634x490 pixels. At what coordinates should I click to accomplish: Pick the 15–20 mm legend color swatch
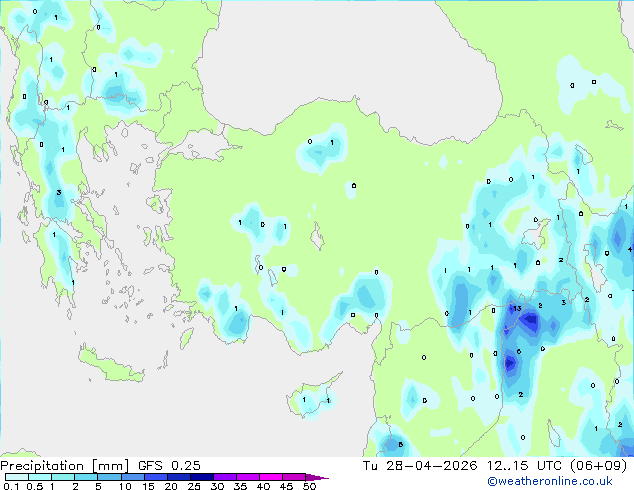(x=155, y=477)
